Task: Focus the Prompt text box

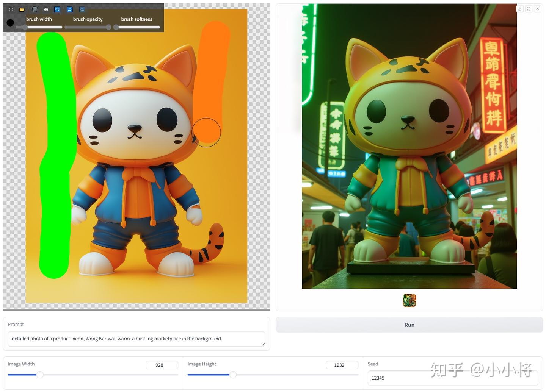Action: point(136,339)
